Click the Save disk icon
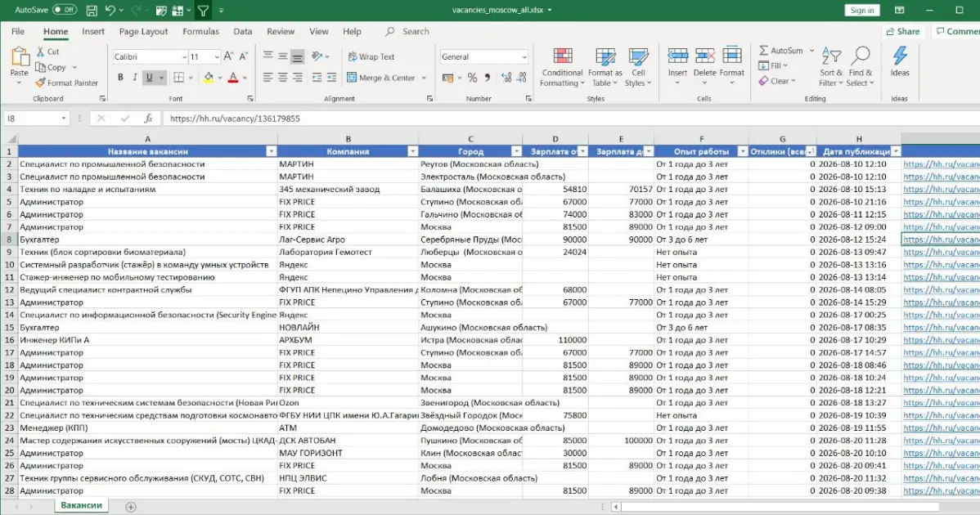 [x=92, y=11]
